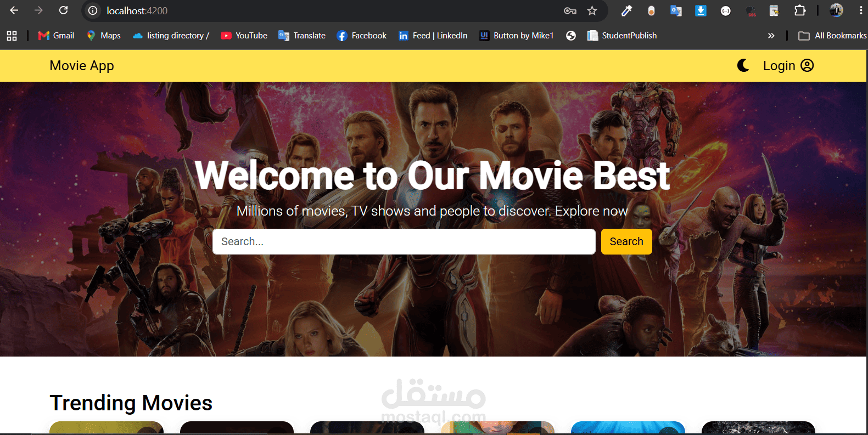Open the white circle braces extension
The image size is (868, 435).
pos(726,10)
